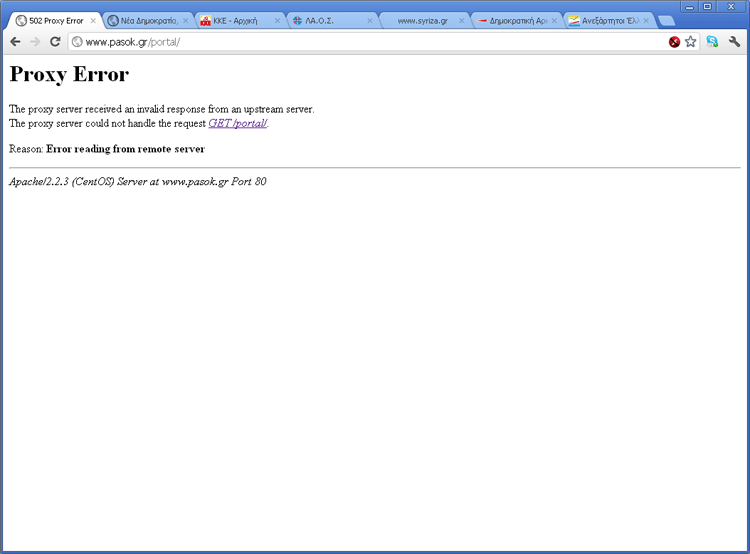Close the Ανεξάρτητοι Έλληνες tab
The image size is (750, 554).
click(646, 21)
